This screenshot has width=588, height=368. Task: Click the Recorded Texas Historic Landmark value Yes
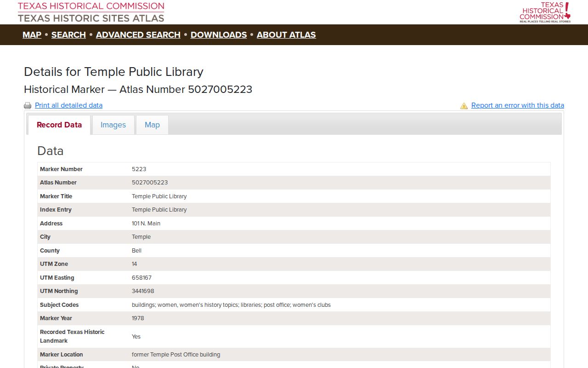[136, 337]
